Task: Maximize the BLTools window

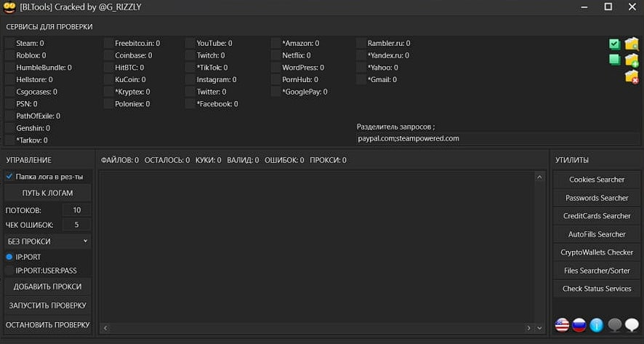Action: 608,7
